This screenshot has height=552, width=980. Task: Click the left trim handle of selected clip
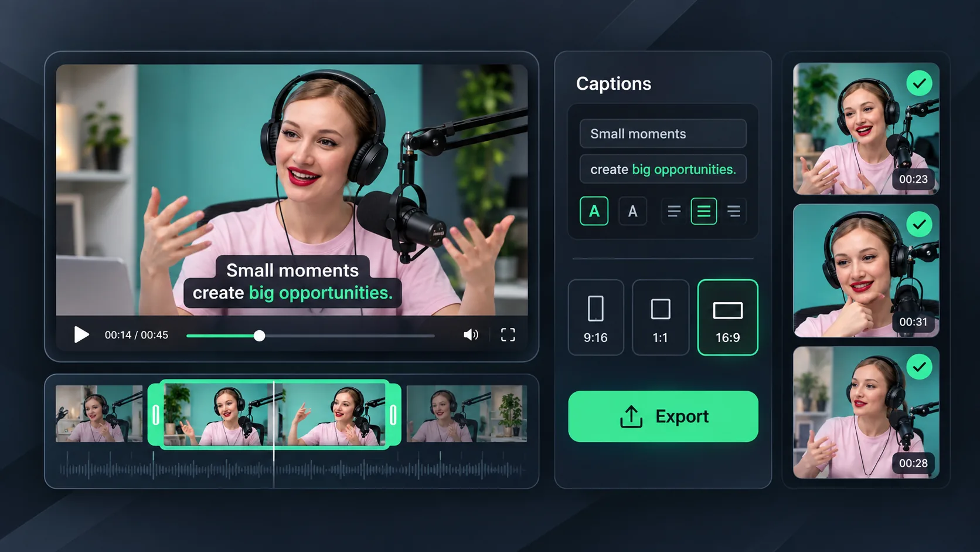tap(155, 415)
